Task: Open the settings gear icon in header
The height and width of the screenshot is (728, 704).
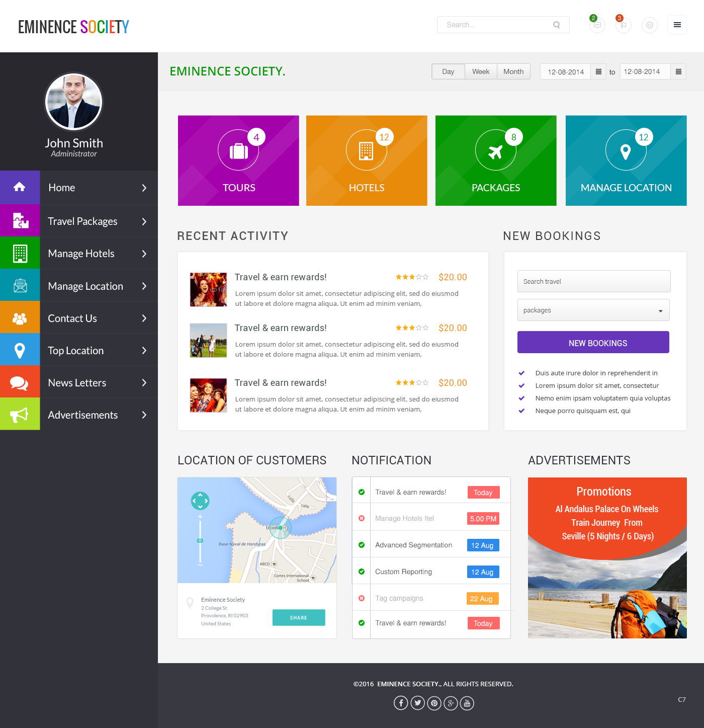Action: click(x=650, y=25)
